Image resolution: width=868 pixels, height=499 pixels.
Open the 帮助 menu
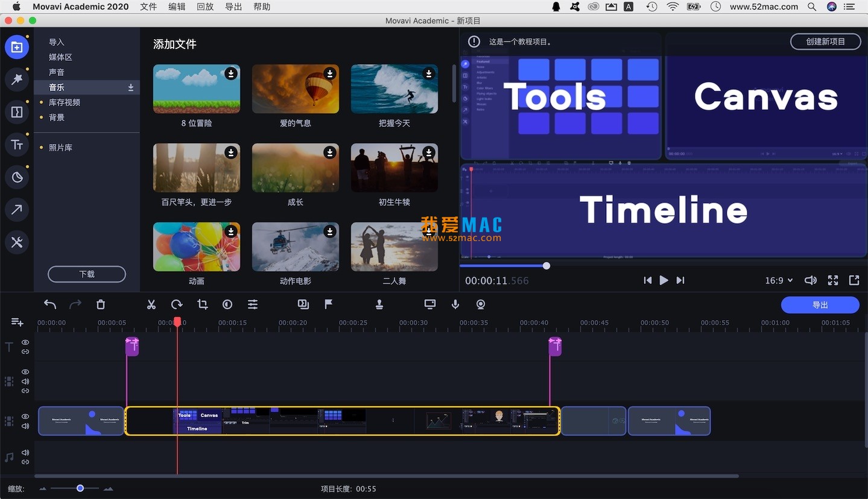coord(262,7)
